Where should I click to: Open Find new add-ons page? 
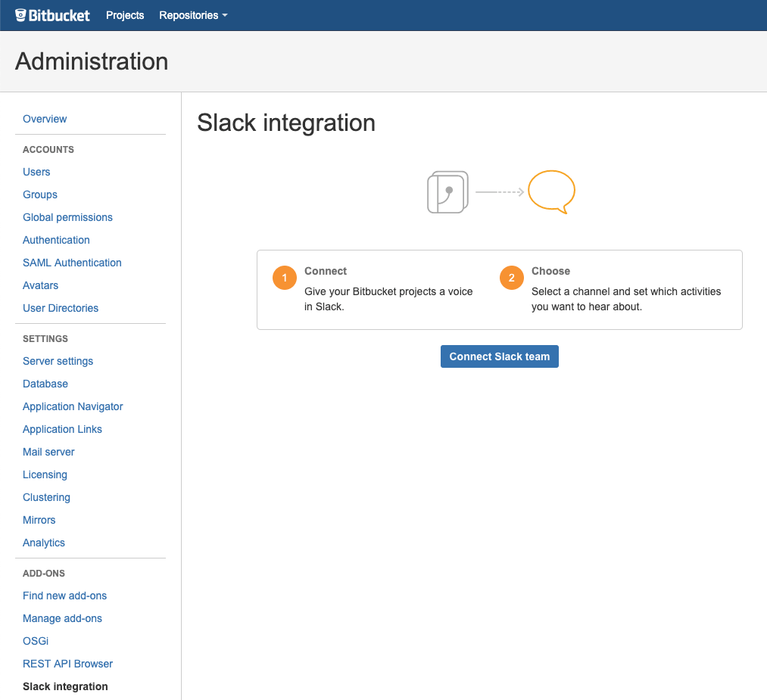click(x=64, y=596)
